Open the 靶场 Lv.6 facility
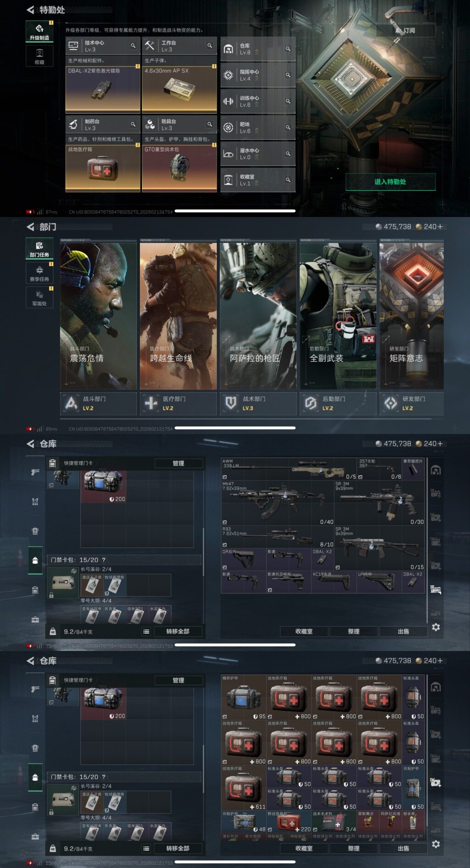 point(257,128)
